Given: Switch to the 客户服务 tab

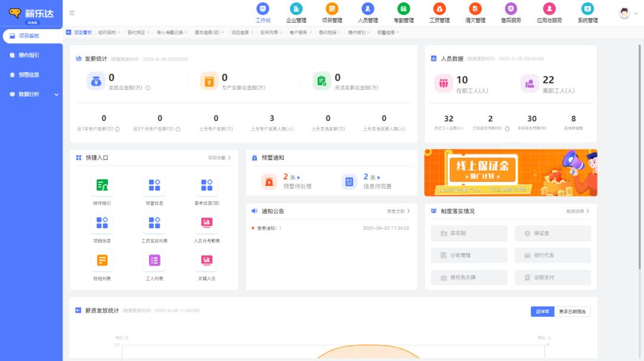Looking at the screenshot, I should (298, 32).
